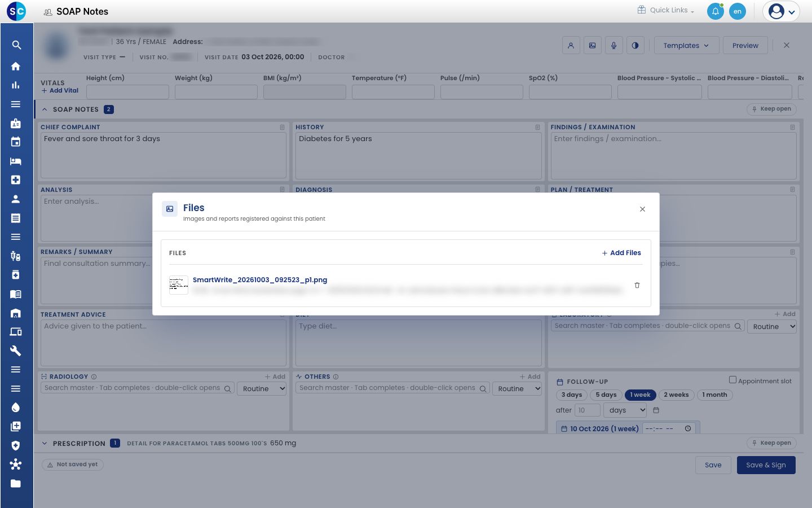Enable the Appointment slot checkbox
Viewport: 812px width, 508px height.
(732, 380)
